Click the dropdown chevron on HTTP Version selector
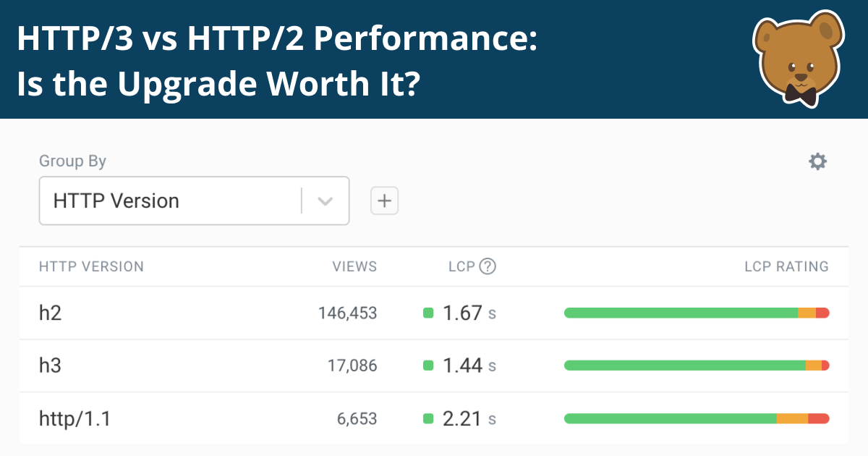 click(325, 200)
